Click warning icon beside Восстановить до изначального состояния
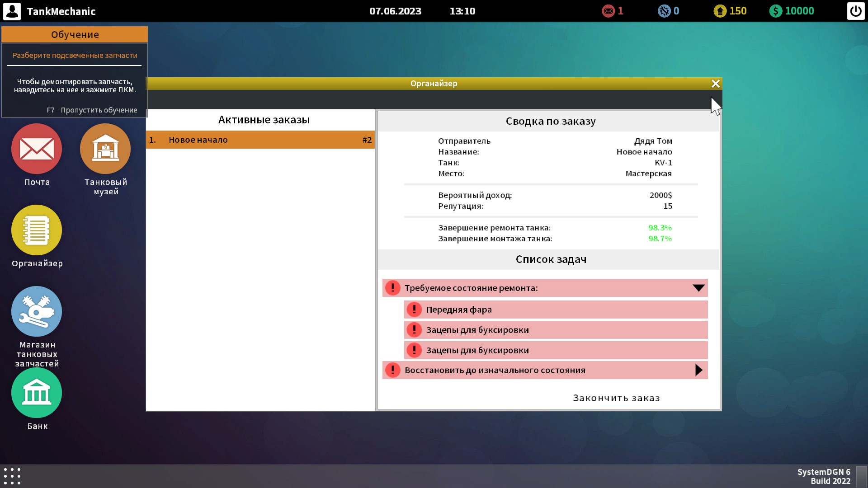 [392, 370]
